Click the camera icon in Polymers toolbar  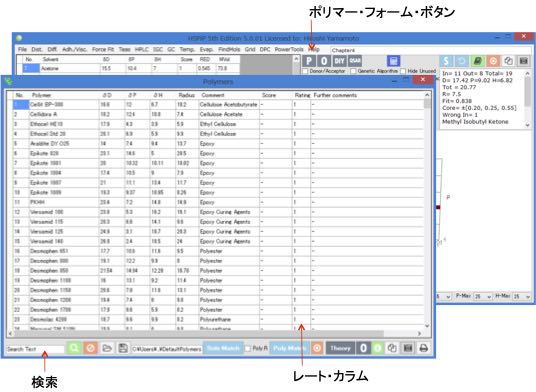407,348
